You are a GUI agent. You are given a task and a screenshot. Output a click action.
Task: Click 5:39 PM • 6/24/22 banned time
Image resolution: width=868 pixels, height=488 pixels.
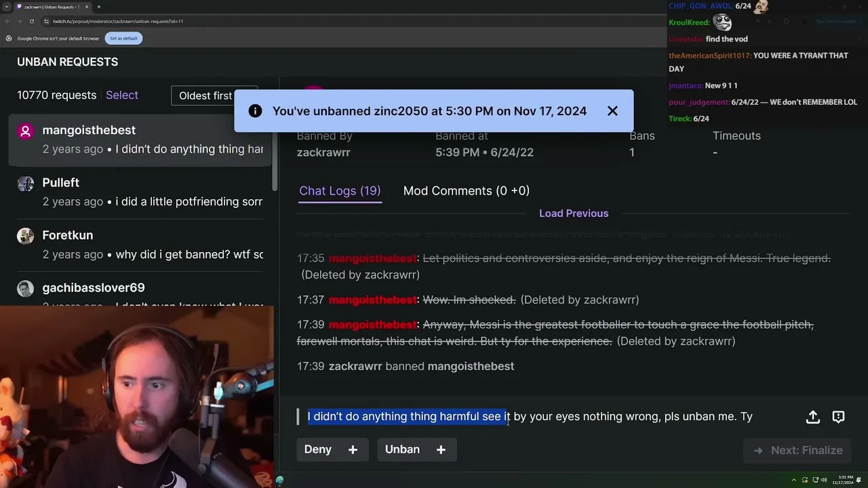click(484, 152)
